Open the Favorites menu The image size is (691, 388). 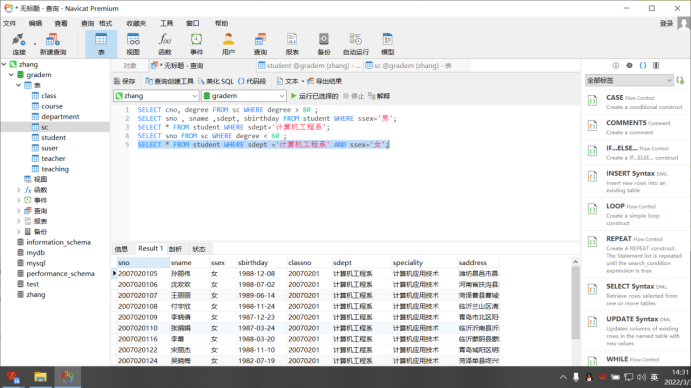pos(136,23)
